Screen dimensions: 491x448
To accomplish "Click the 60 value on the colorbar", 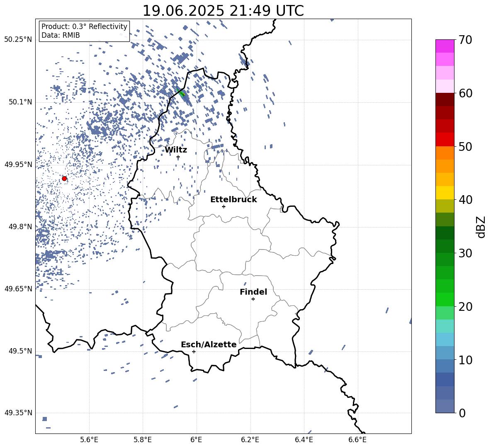I will tap(465, 93).
